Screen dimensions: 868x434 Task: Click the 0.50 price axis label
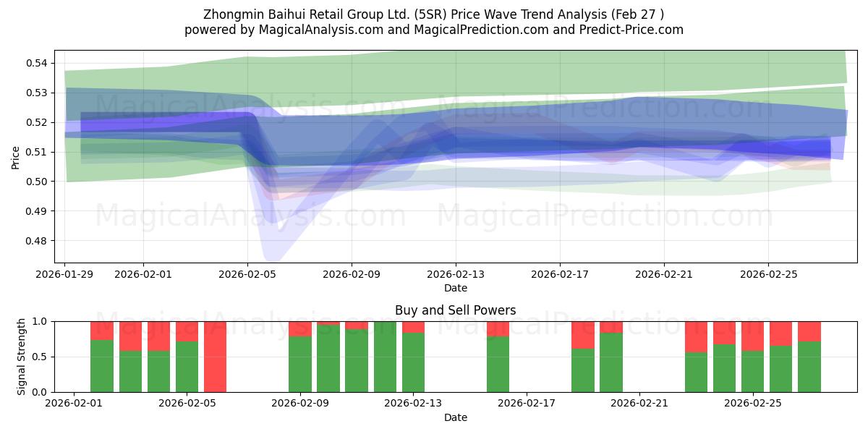[x=36, y=182]
